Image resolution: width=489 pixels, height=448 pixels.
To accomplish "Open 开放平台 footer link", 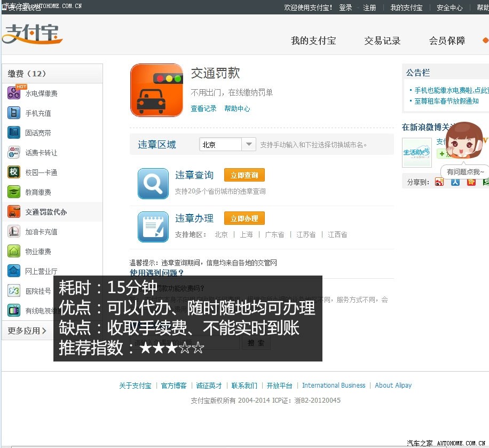I will [x=279, y=386].
